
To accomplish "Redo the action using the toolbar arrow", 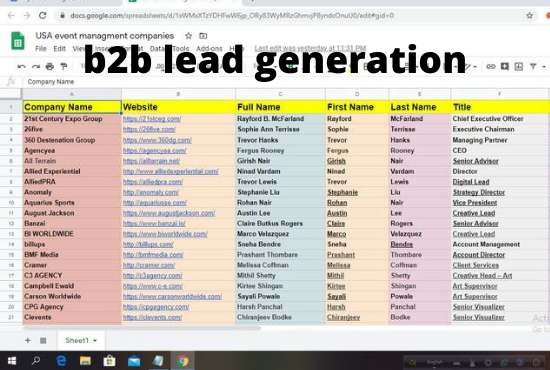I will (35, 66).
